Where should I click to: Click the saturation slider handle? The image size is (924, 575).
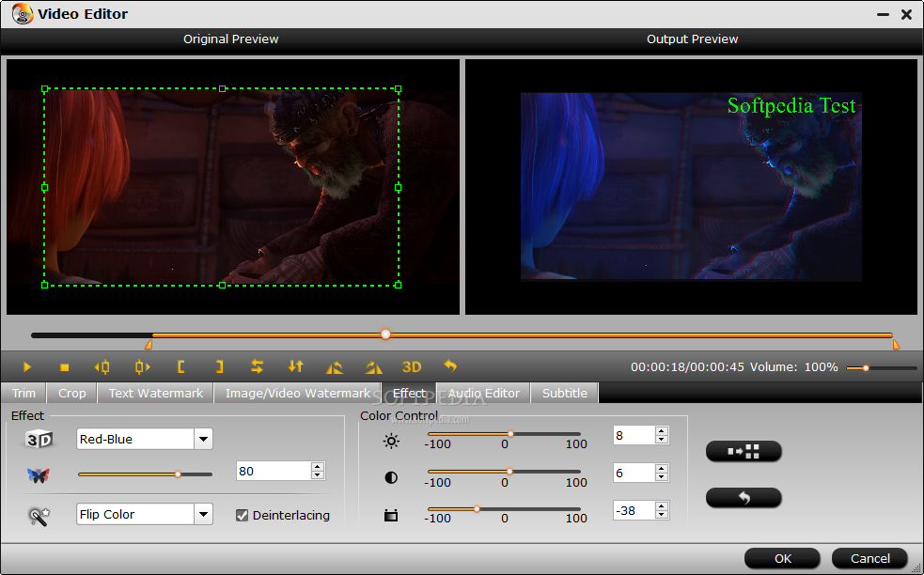[x=477, y=509]
